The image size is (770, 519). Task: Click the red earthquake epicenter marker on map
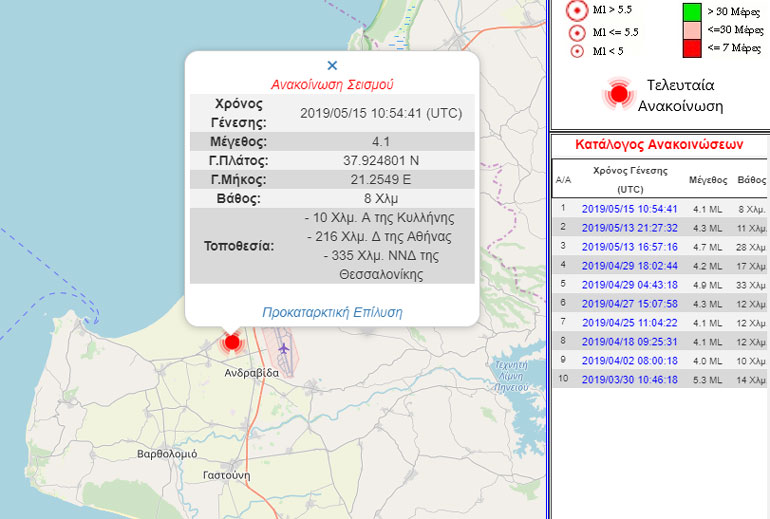pyautogui.click(x=232, y=343)
